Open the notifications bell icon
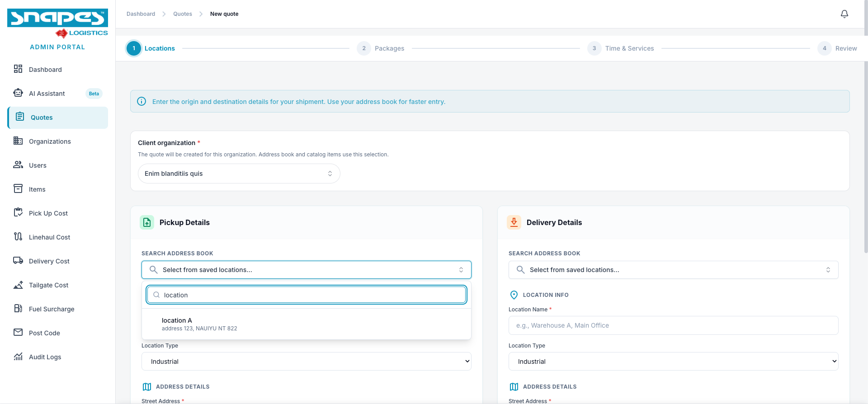The width and height of the screenshot is (868, 404). coord(844,14)
